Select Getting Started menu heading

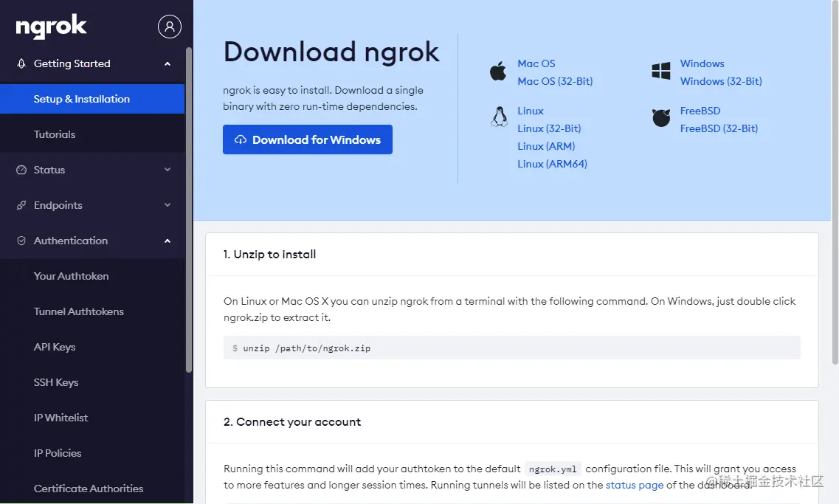72,63
